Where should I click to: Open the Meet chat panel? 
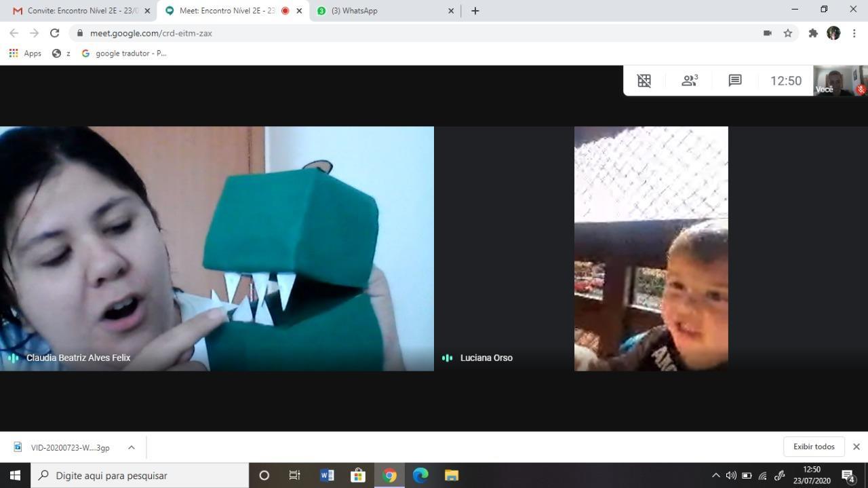pyautogui.click(x=735, y=81)
